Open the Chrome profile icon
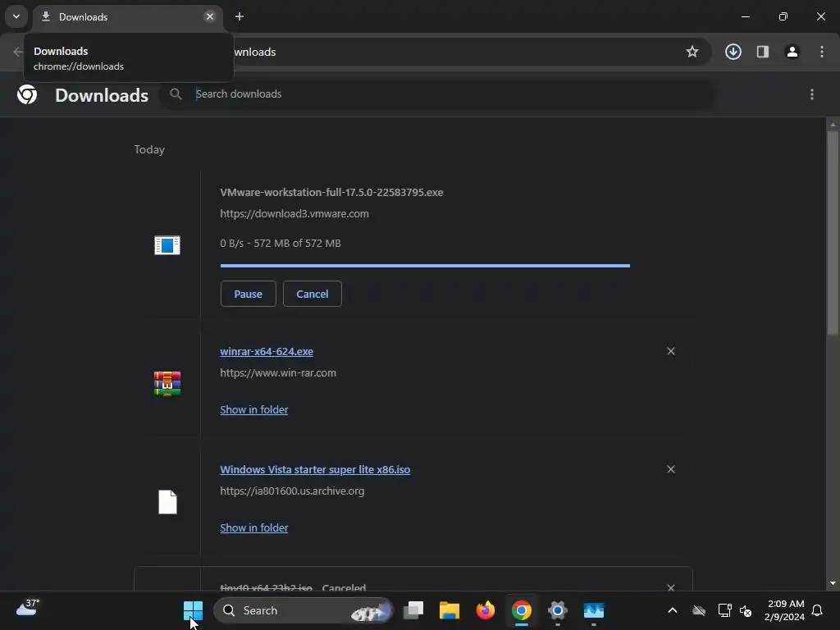This screenshot has height=630, width=840. (792, 52)
